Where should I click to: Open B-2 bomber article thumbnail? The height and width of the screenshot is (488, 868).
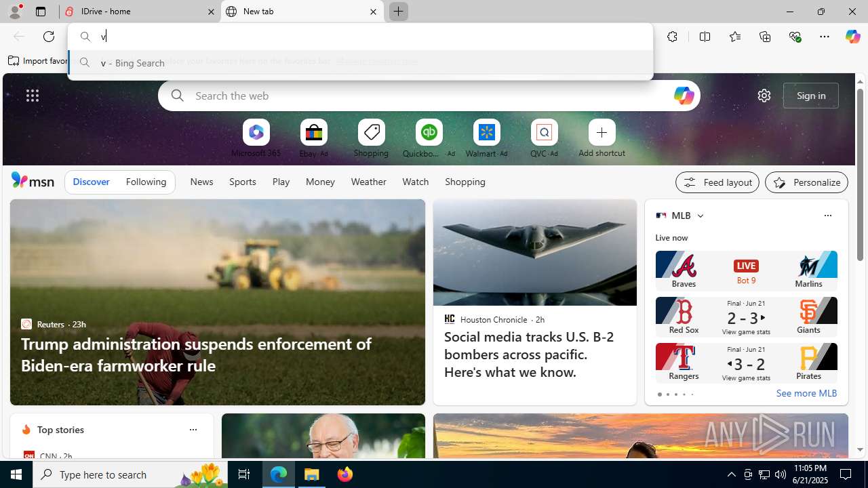pos(534,252)
